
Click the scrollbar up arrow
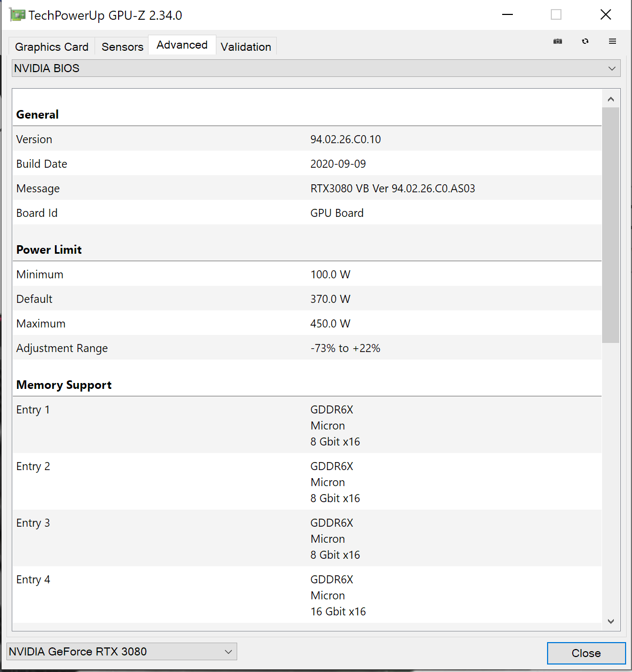click(x=611, y=99)
